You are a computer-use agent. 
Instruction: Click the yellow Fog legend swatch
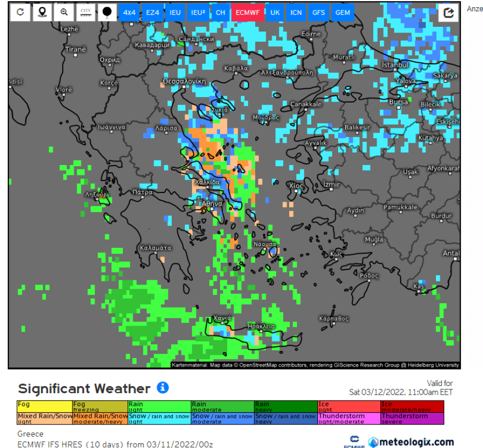tap(44, 406)
